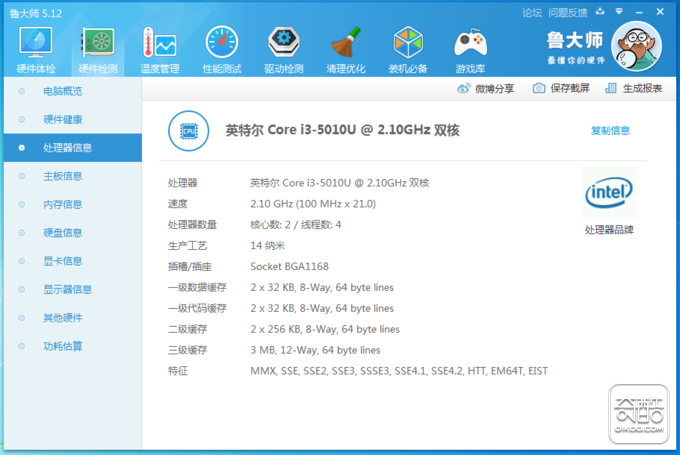680x455 pixels.
Task: Click 微博分享 share button text
Action: (x=494, y=89)
